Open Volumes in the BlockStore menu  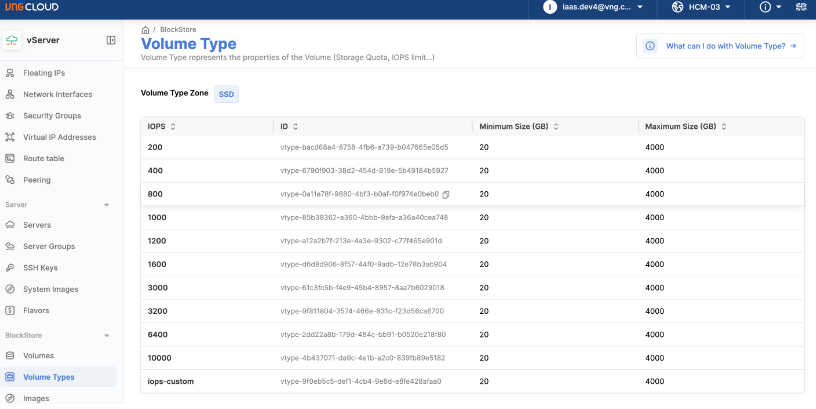click(38, 355)
